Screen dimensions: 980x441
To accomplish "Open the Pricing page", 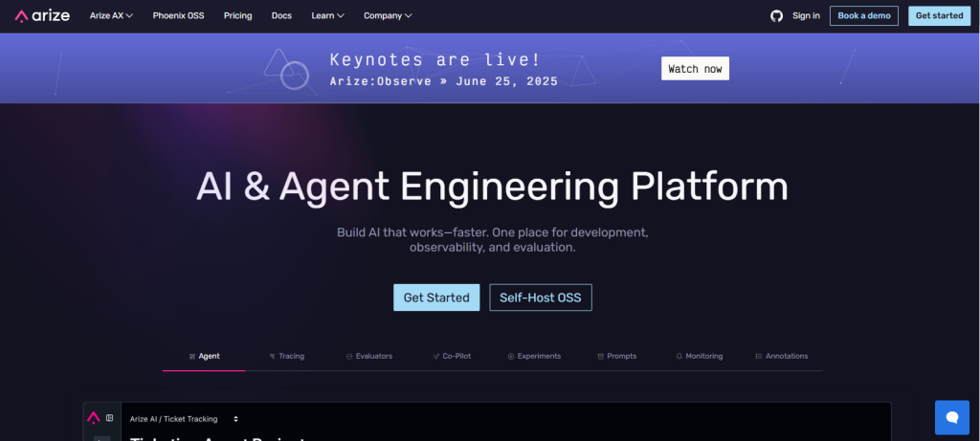I will tap(237, 15).
